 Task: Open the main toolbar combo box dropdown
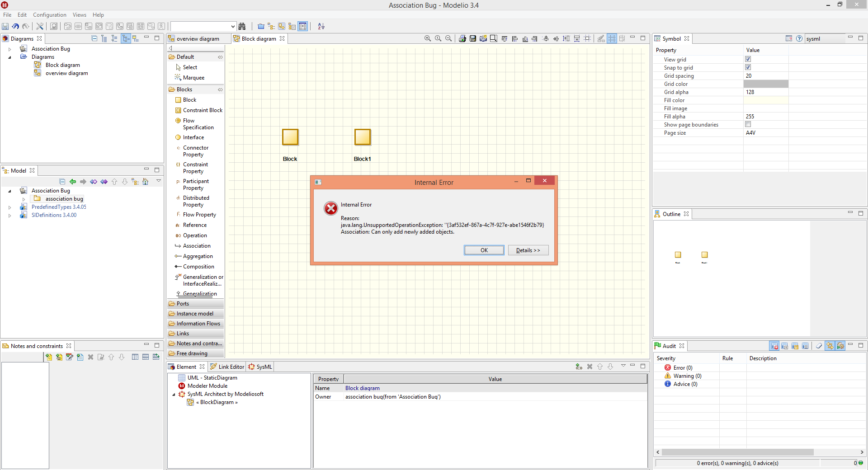[x=233, y=27]
